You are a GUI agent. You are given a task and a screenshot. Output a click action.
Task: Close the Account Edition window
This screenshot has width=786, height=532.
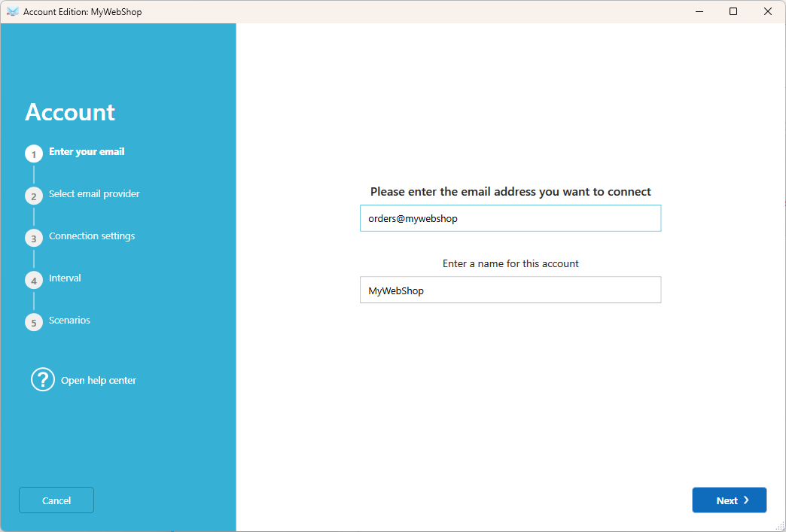coord(767,11)
